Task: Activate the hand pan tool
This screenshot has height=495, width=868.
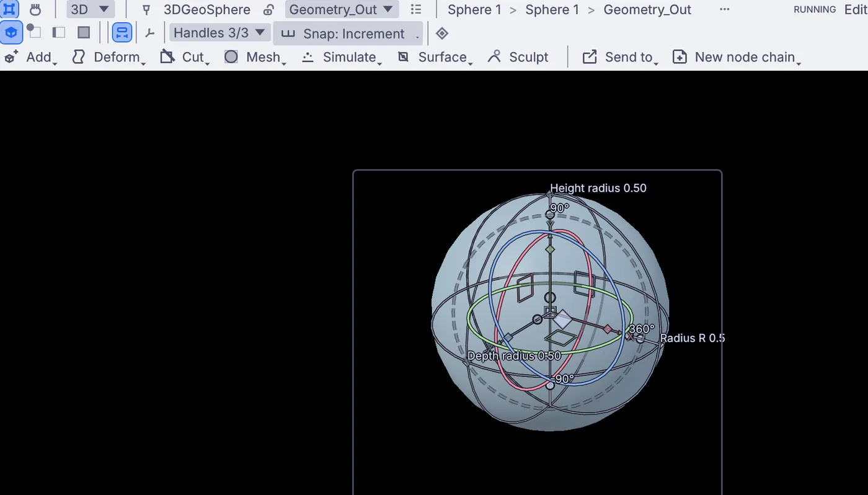Action: click(x=35, y=9)
